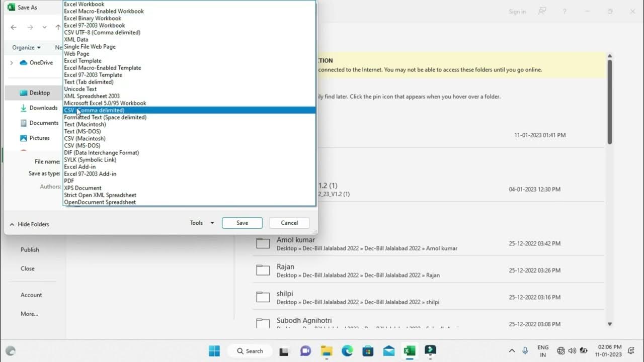Choose Strict Open XML Spreadsheet
This screenshot has width=644, height=362.
click(x=189, y=195)
